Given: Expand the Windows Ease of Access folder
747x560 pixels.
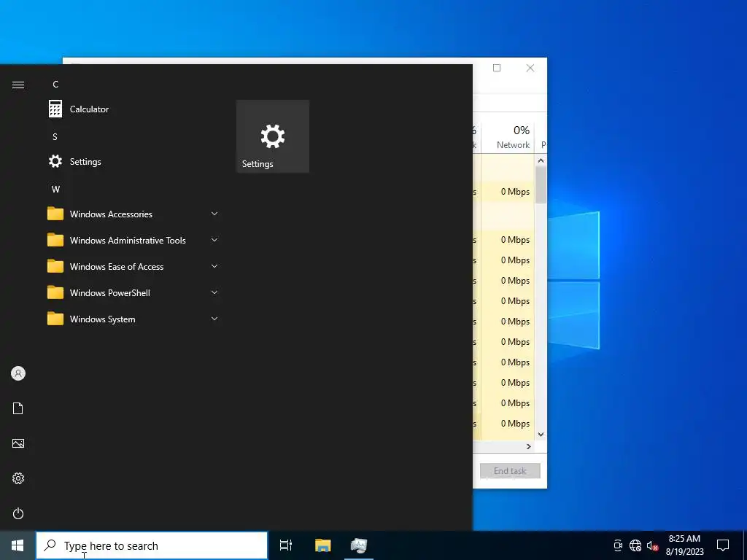Looking at the screenshot, I should pos(133,267).
